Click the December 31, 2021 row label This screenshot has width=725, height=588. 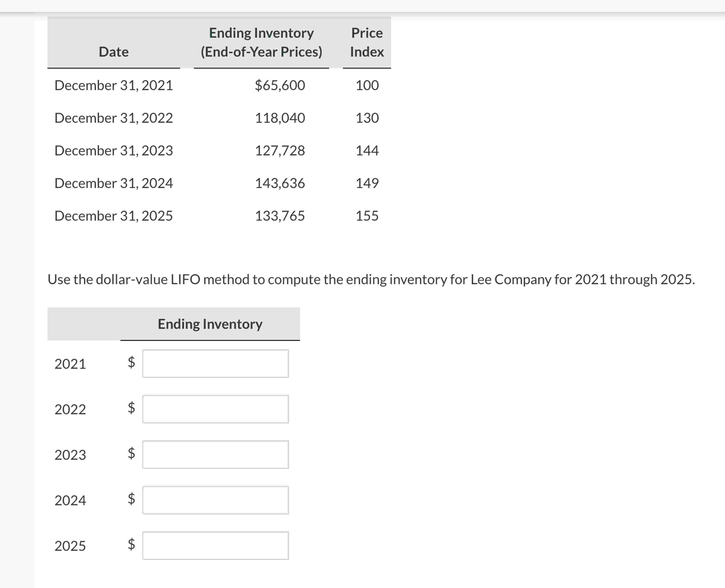click(113, 85)
